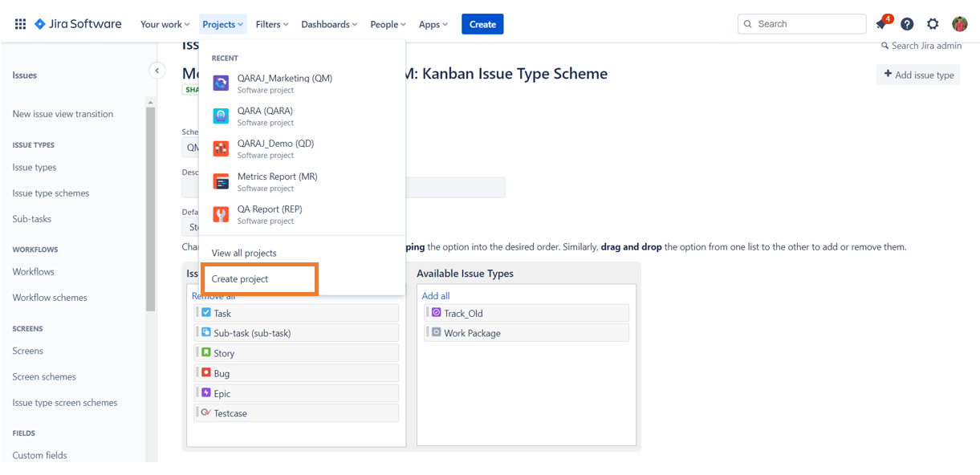Open Issue types in the sidebar
980x475 pixels.
[35, 168]
